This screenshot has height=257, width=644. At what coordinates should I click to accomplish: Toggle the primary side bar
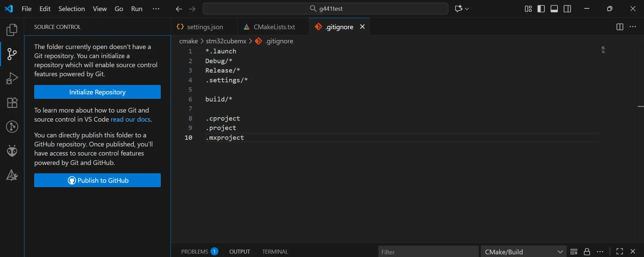(541, 9)
